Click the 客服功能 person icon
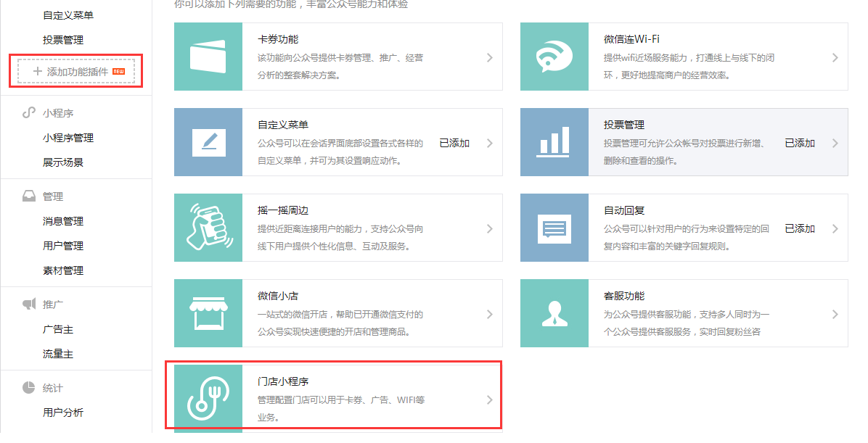 [x=554, y=313]
